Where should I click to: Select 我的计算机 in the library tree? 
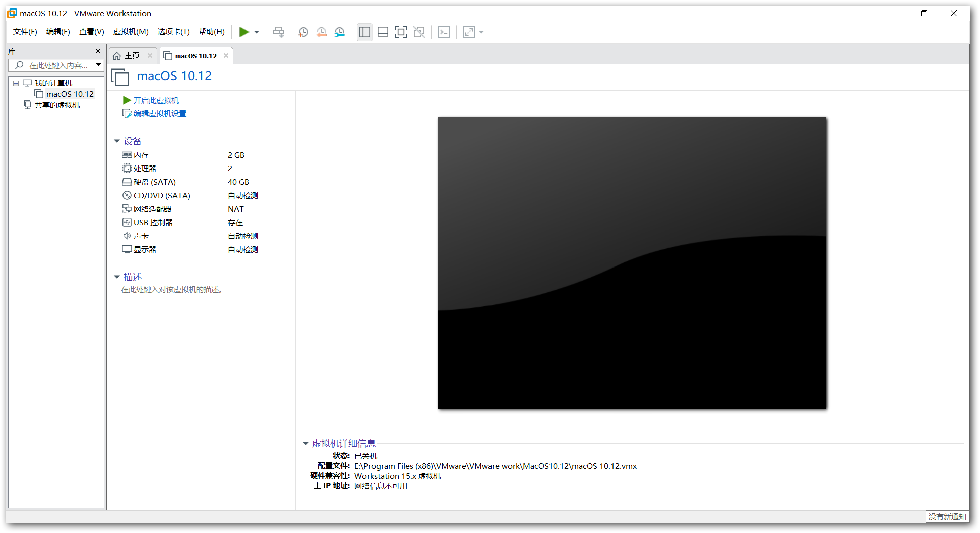53,83
